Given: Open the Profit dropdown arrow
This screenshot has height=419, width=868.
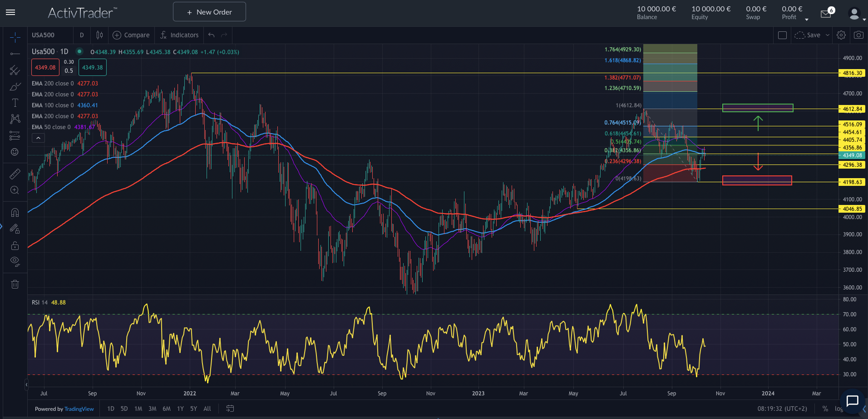Looking at the screenshot, I should coord(807,20).
